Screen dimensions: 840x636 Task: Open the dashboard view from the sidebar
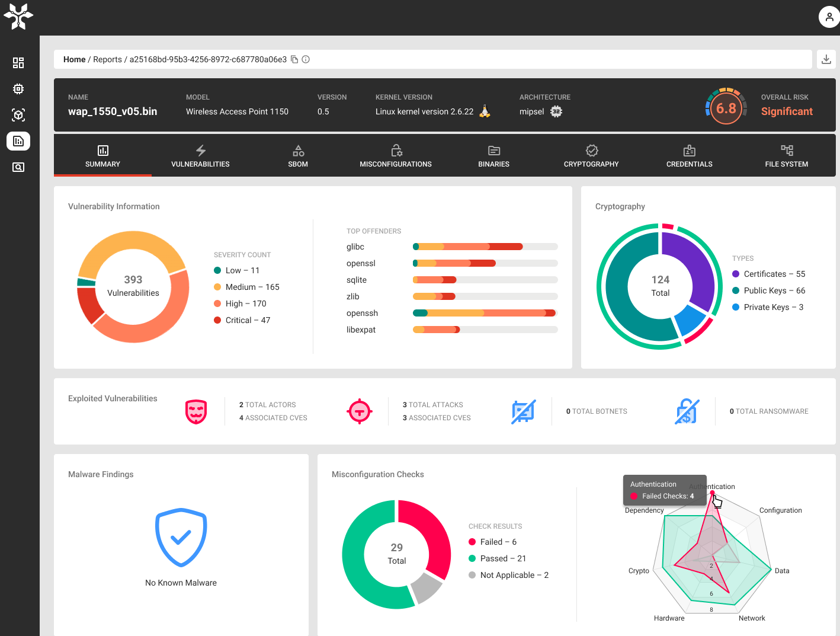click(x=18, y=62)
